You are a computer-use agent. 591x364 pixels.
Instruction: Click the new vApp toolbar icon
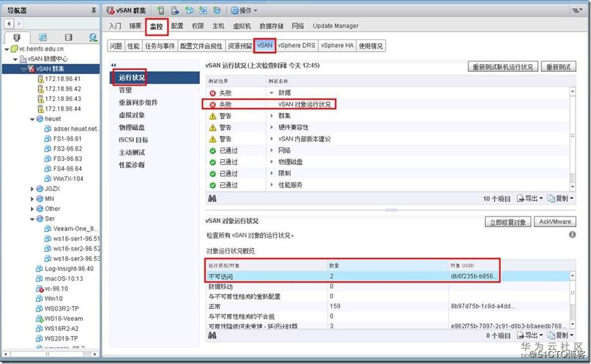(x=203, y=10)
